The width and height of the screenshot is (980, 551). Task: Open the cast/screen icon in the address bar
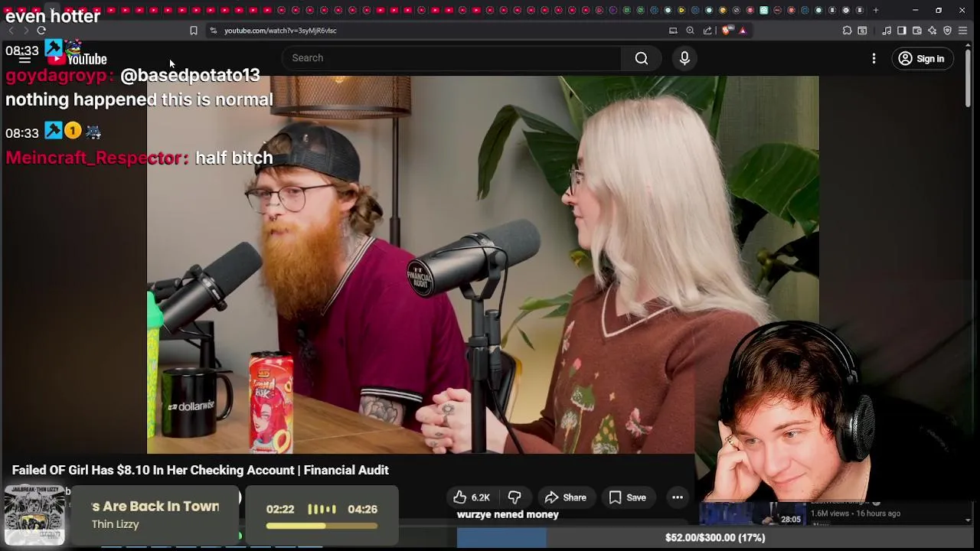pyautogui.click(x=673, y=31)
